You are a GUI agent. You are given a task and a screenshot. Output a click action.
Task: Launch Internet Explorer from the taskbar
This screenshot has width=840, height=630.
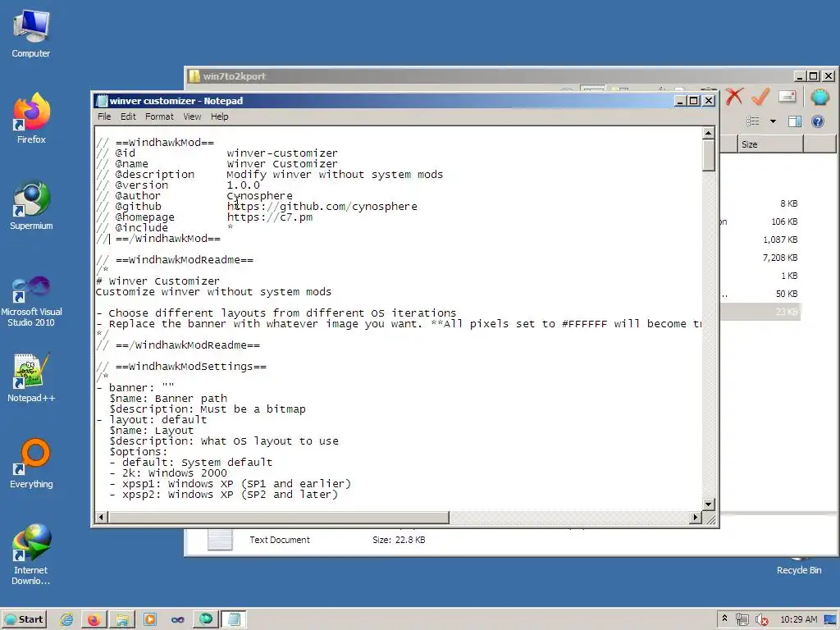pos(66,619)
